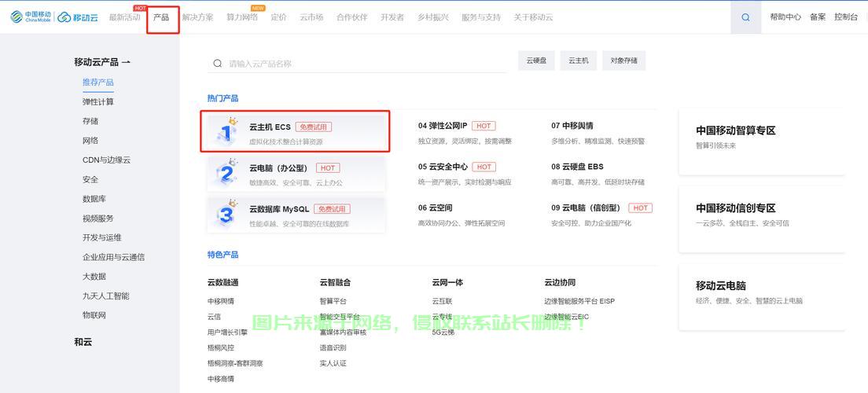
Task: Open the 云数据库 MySQL product card
Action: [x=296, y=215]
